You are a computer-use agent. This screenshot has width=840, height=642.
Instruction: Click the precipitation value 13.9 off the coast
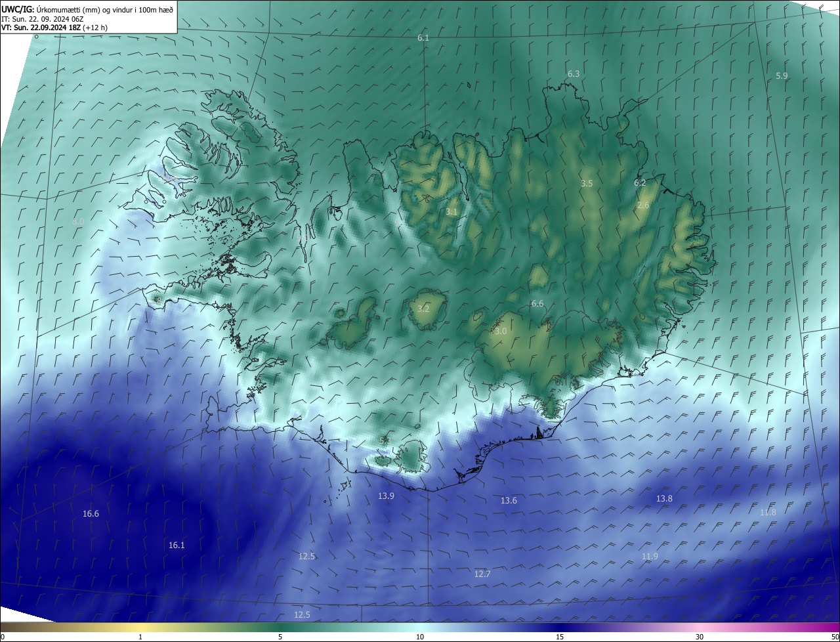(x=386, y=496)
